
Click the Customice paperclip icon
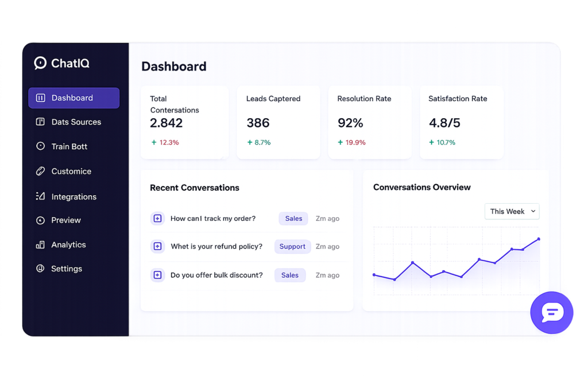point(40,171)
